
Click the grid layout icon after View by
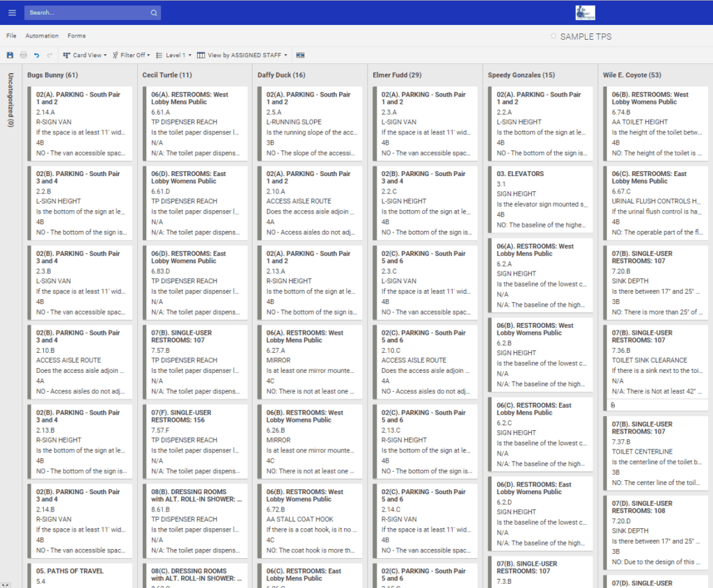(x=300, y=55)
